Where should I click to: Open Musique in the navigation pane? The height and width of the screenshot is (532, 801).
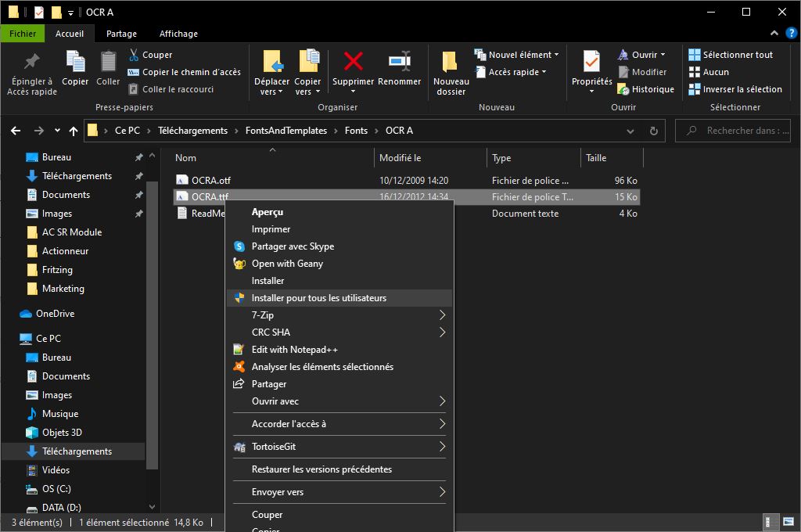click(x=52, y=414)
